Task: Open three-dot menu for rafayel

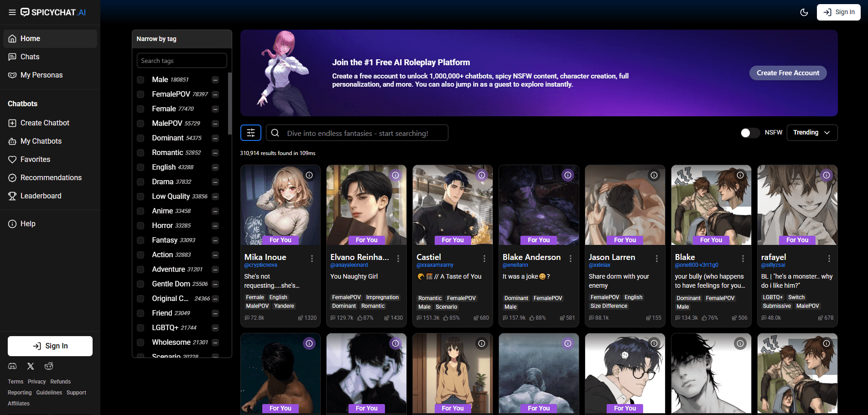Action: (x=829, y=259)
